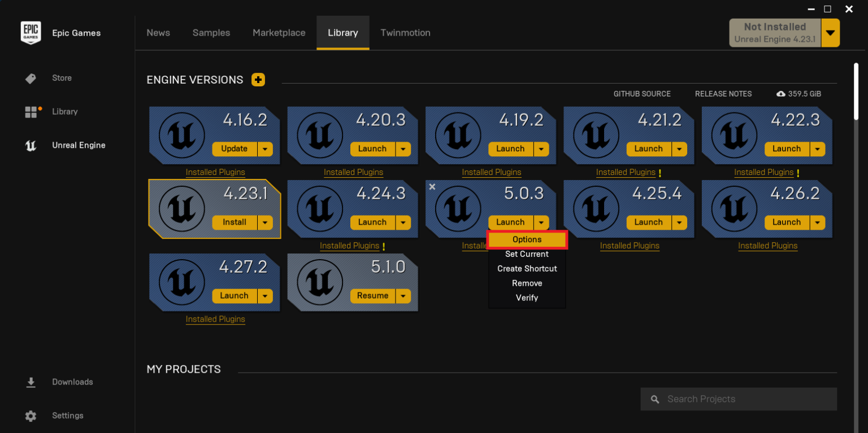The image size is (868, 433).
Task: Click the Search Projects input field
Action: click(x=738, y=399)
